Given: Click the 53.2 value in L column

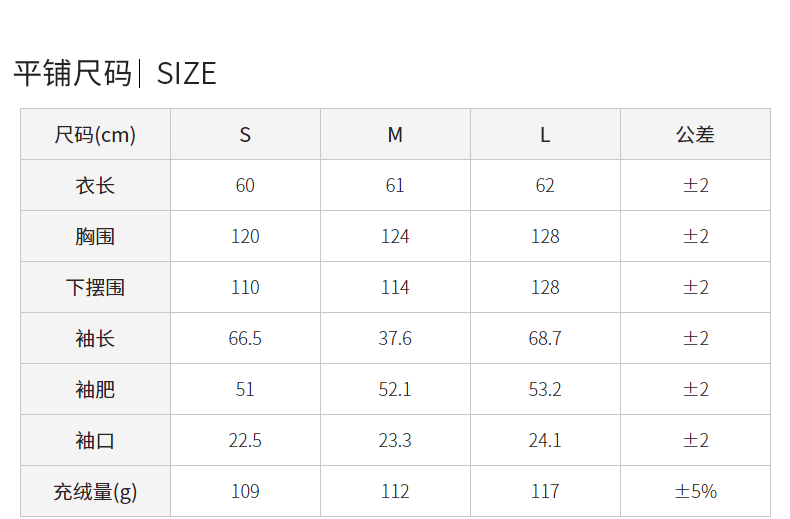Looking at the screenshot, I should tap(545, 390).
